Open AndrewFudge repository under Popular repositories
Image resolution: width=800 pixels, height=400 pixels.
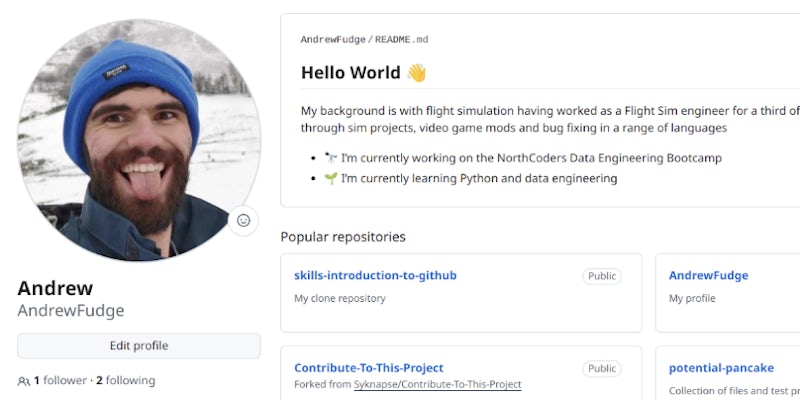click(708, 276)
